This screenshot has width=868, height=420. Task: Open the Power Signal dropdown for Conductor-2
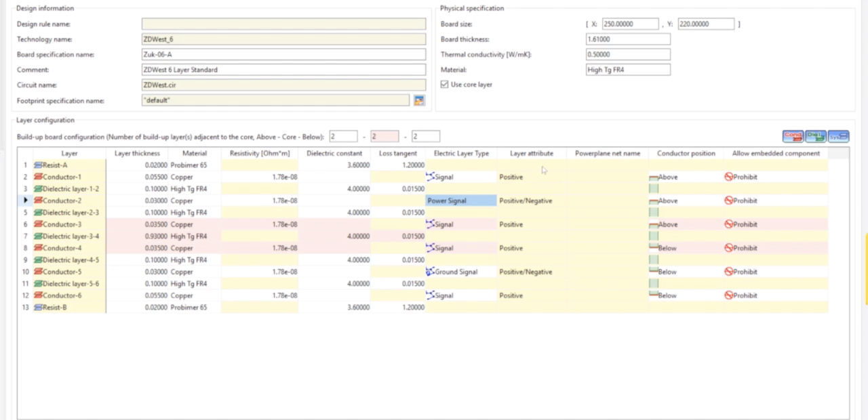point(461,201)
